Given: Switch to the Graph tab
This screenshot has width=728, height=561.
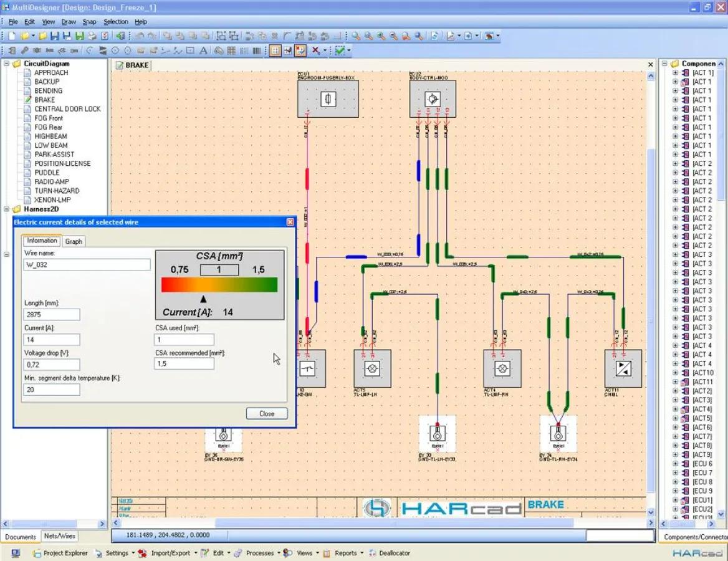Looking at the screenshot, I should (x=74, y=241).
